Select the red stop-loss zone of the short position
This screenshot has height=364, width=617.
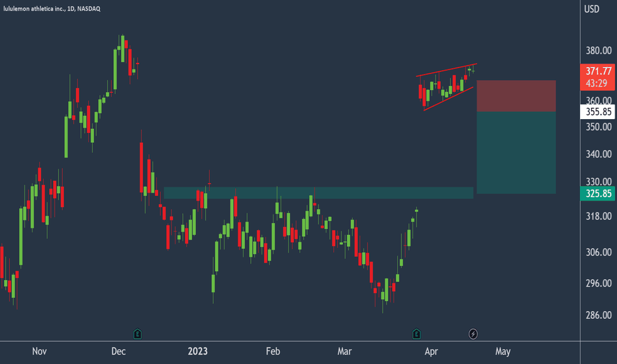point(516,96)
